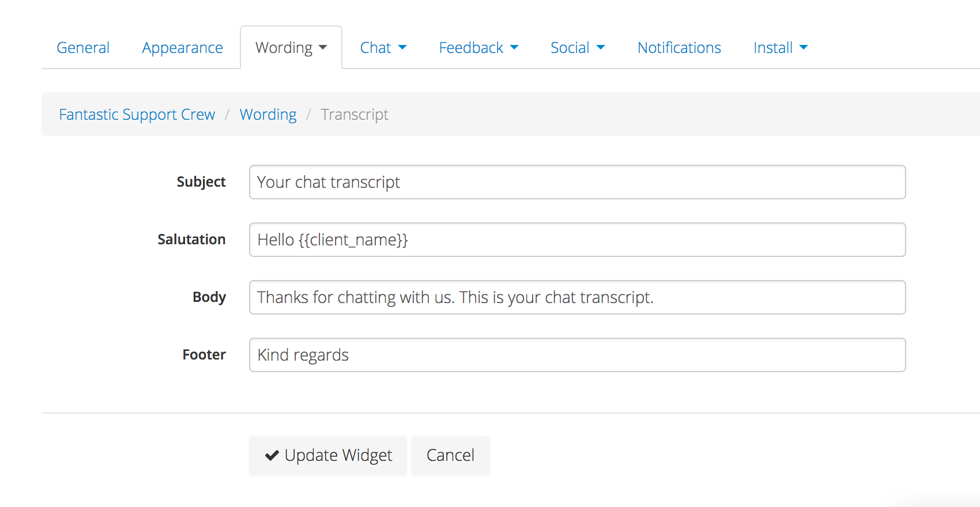Screen dimensions: 980x507
Task: Open the Social dropdown tab
Action: point(578,48)
